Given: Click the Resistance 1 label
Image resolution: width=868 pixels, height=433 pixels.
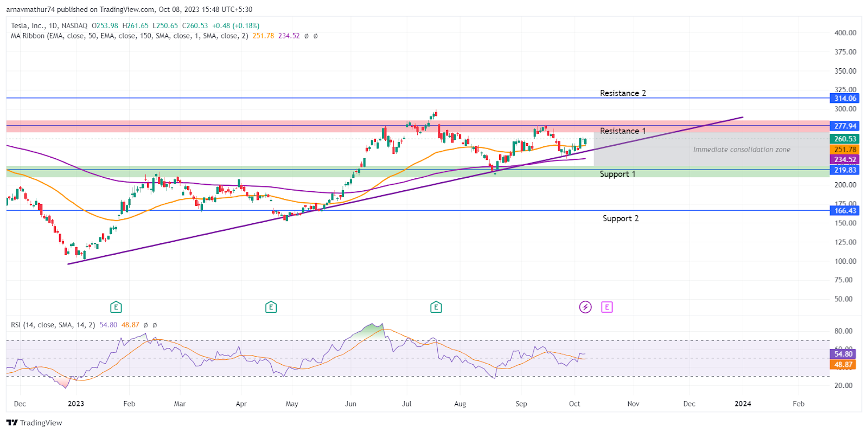Looking at the screenshot, I should tap(623, 131).
